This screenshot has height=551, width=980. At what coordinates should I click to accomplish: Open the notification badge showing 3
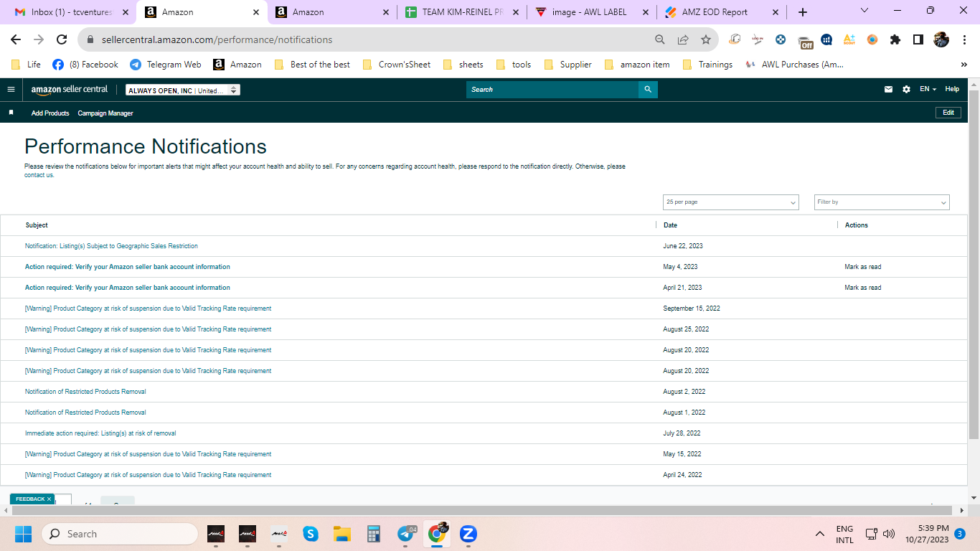[x=960, y=534]
